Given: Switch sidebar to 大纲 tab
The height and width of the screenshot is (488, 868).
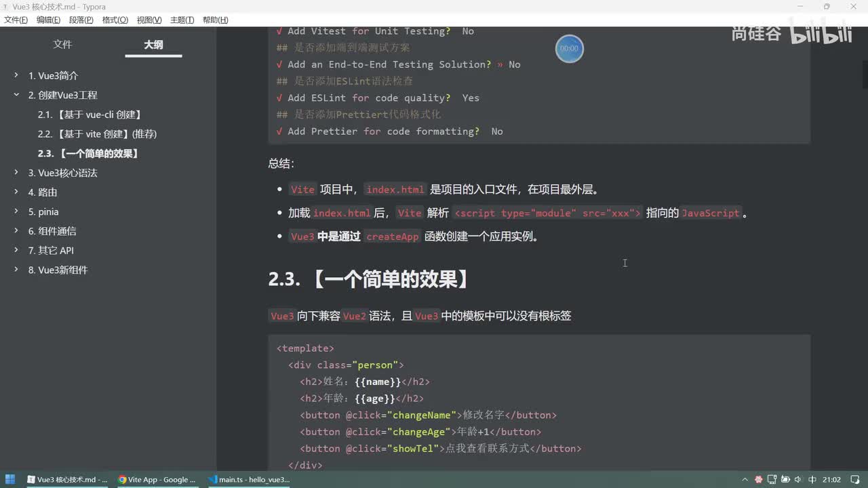Looking at the screenshot, I should pyautogui.click(x=153, y=45).
